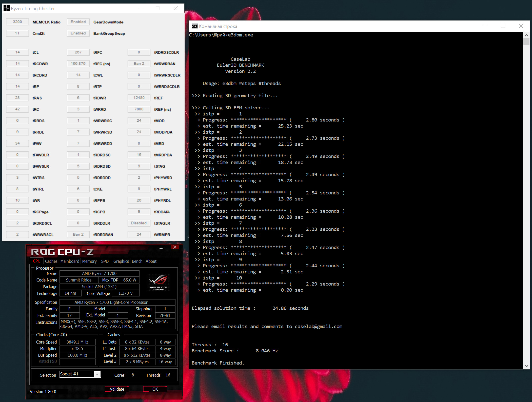Click the GearDownMode Enabled field
Viewport: 532px width, 402px height.
click(x=78, y=22)
